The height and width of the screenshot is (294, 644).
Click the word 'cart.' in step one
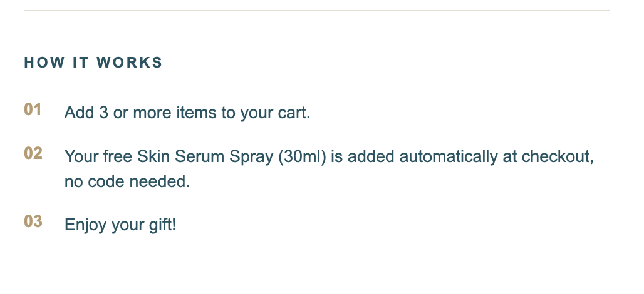[294, 113]
